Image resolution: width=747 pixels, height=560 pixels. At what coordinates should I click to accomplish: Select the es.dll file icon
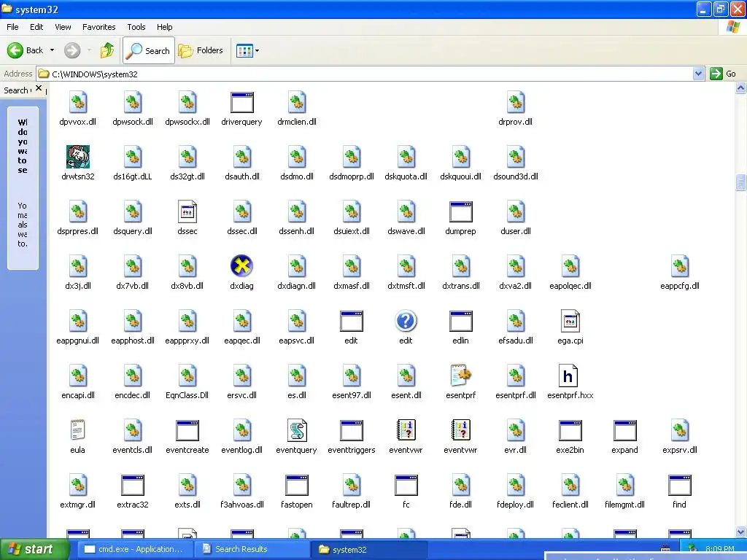297,376
